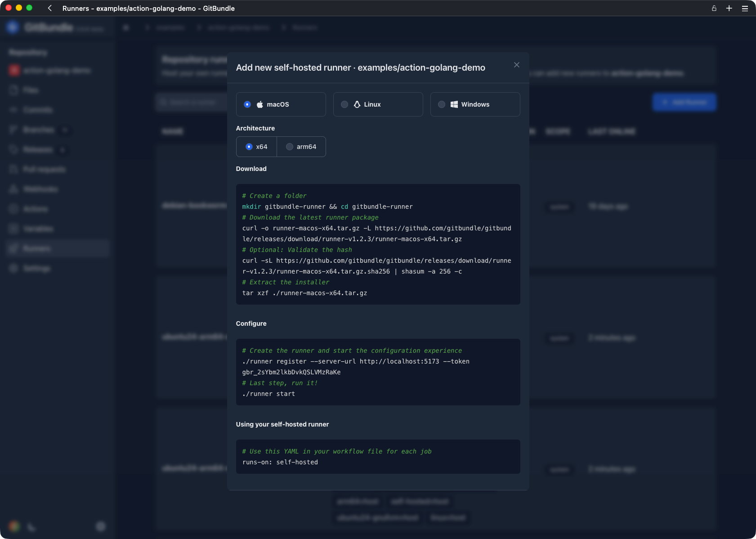Click the './runner register --server-url' line
This screenshot has height=539, width=756.
356,361
